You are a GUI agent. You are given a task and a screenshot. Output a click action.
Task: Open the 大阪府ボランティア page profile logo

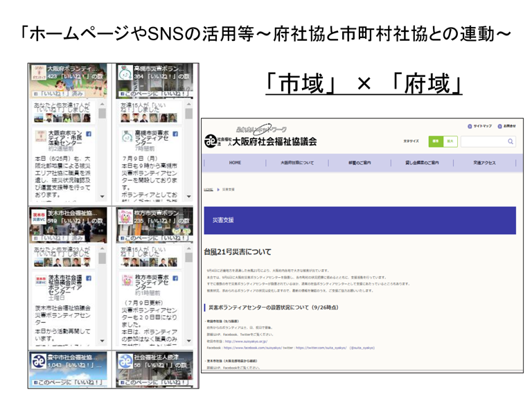click(x=39, y=73)
